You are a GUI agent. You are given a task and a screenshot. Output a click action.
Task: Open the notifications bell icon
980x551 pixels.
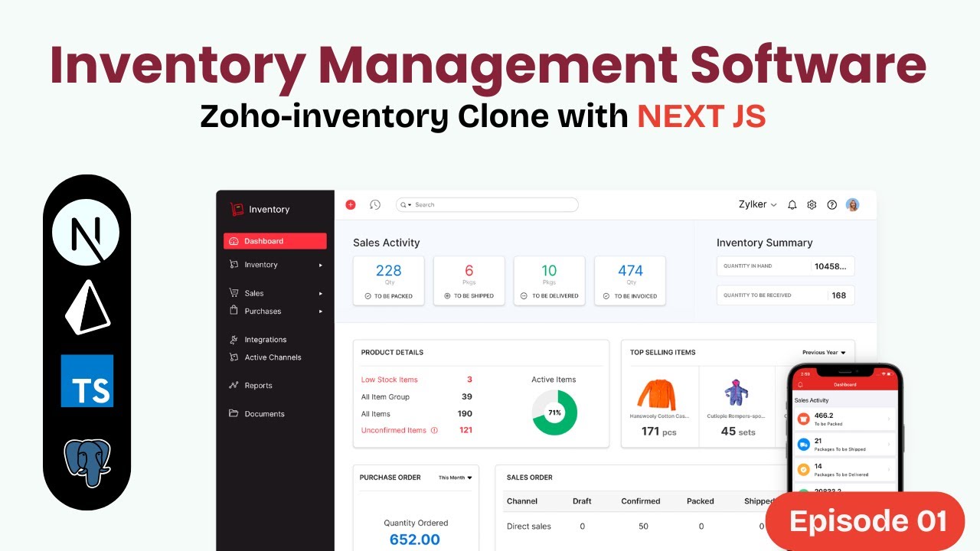[x=792, y=204]
